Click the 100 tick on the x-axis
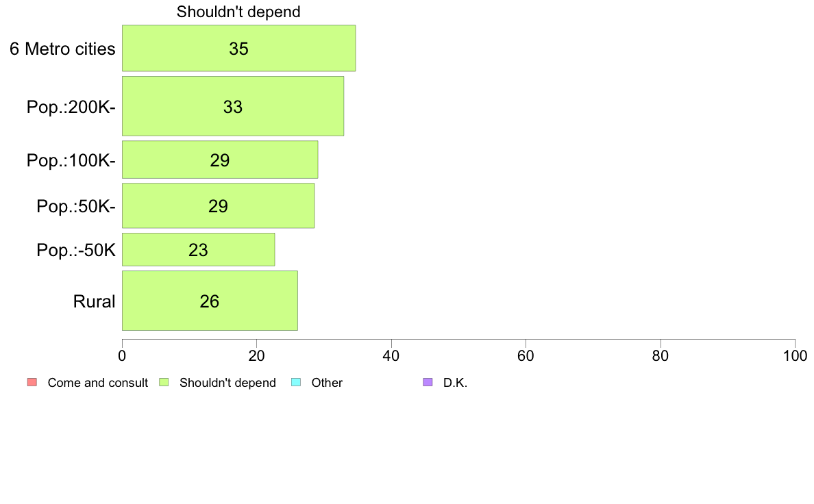Screen dimensions: 814x504 [x=795, y=355]
